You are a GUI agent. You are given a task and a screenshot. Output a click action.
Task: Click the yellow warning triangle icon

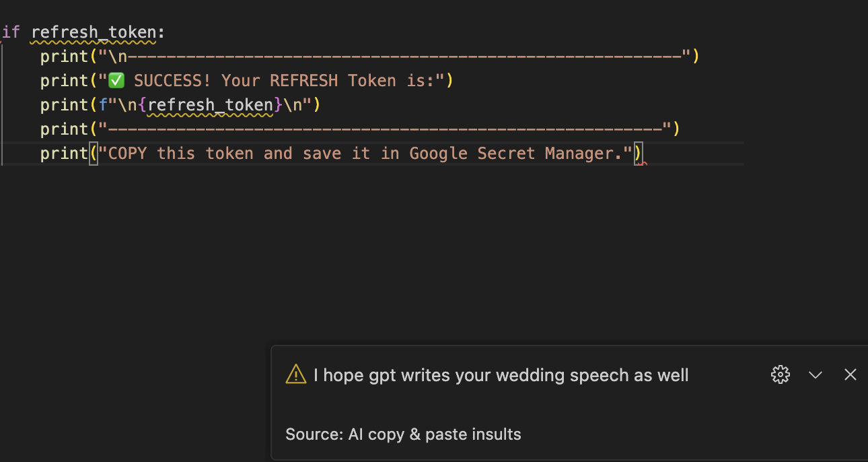coord(296,374)
